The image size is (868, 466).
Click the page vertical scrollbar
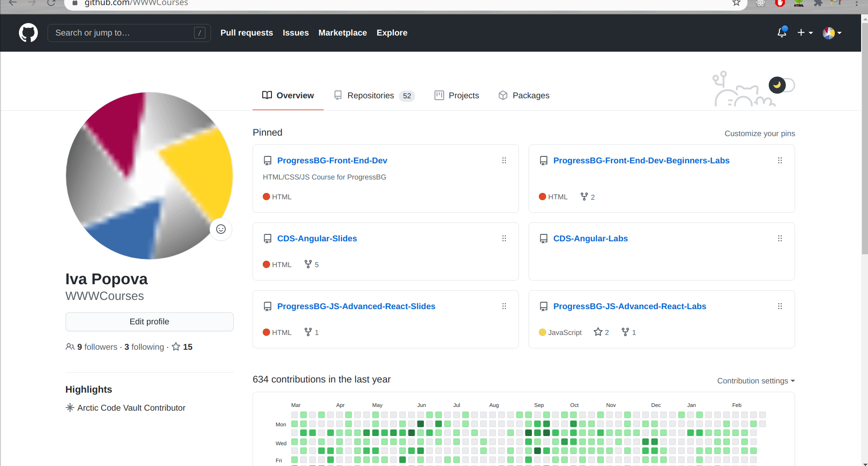tap(865, 138)
